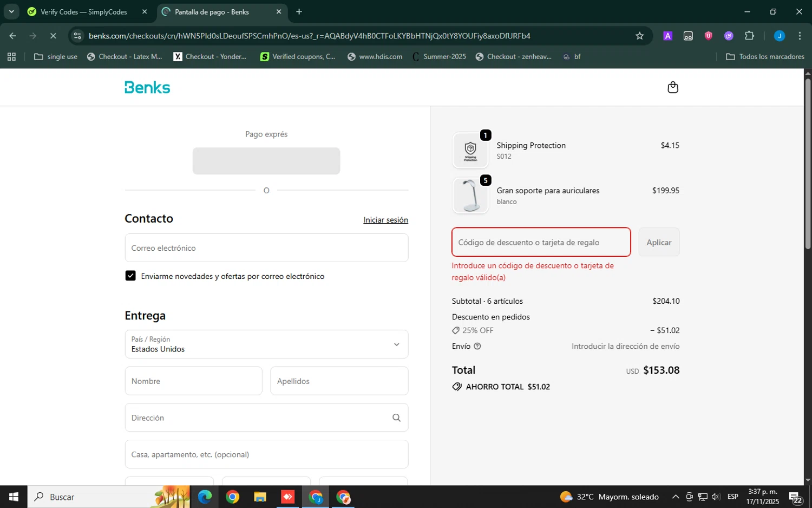Show hidden system tray icons
Viewport: 812px width, 508px height.
point(676,497)
